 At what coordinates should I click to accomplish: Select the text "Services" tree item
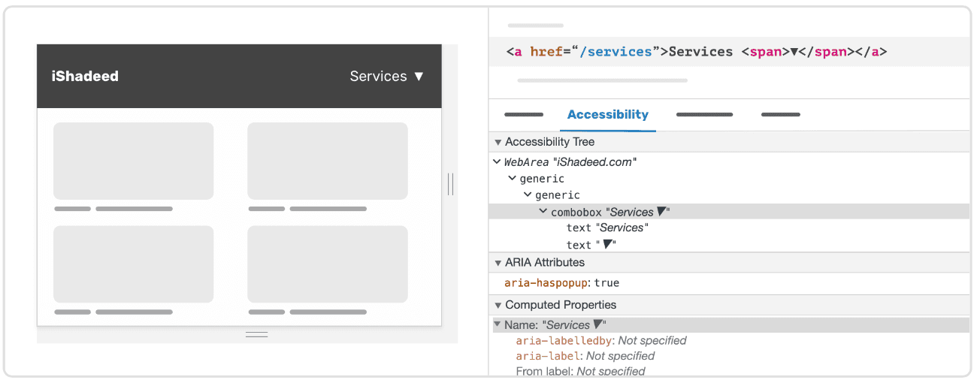click(x=607, y=228)
